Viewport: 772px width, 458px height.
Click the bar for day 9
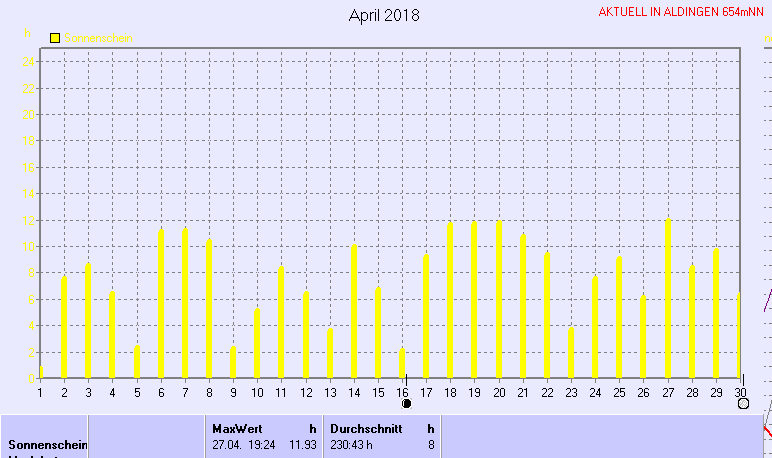click(x=233, y=362)
